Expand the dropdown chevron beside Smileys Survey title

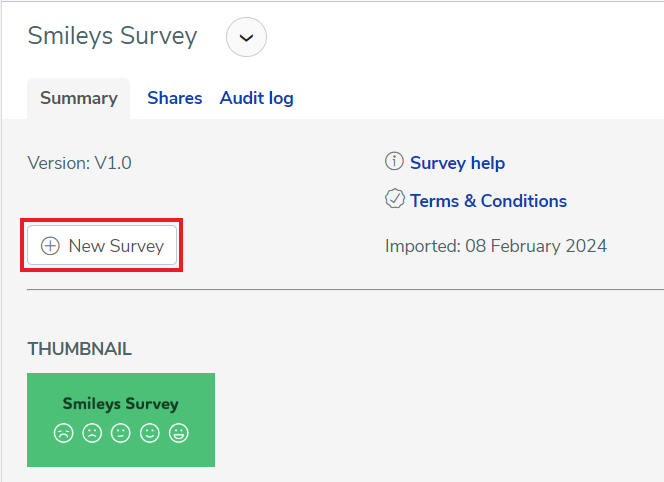coord(246,38)
